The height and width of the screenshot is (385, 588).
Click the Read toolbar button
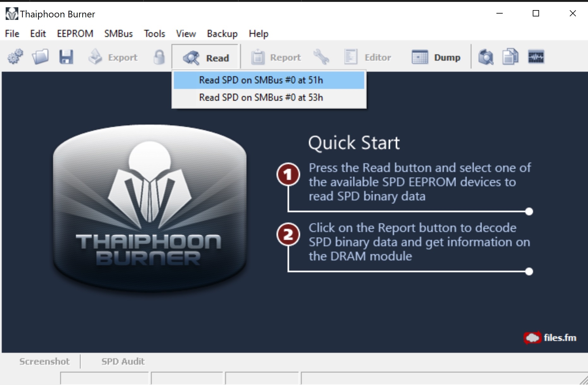pos(205,57)
